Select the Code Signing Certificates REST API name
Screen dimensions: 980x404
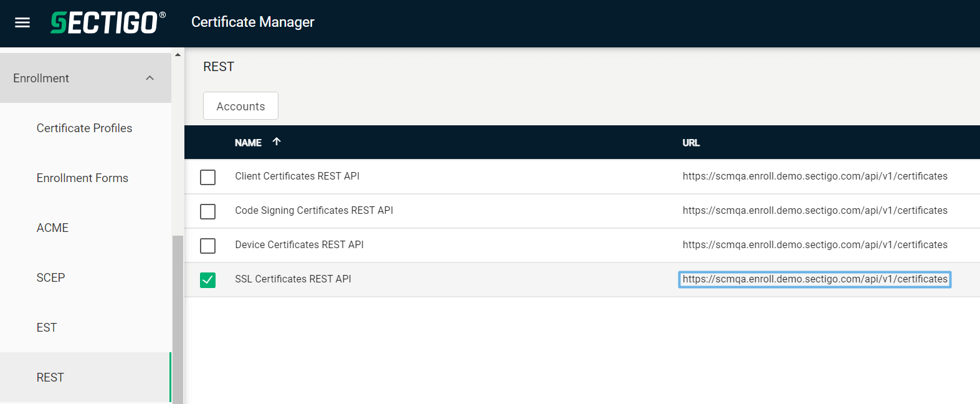[314, 210]
